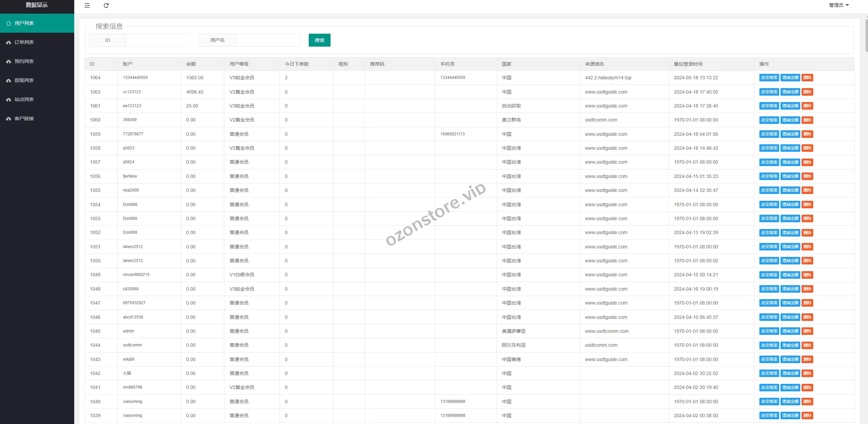Delete user 1061 ee123123
Image resolution: width=868 pixels, height=424 pixels.
(x=807, y=106)
